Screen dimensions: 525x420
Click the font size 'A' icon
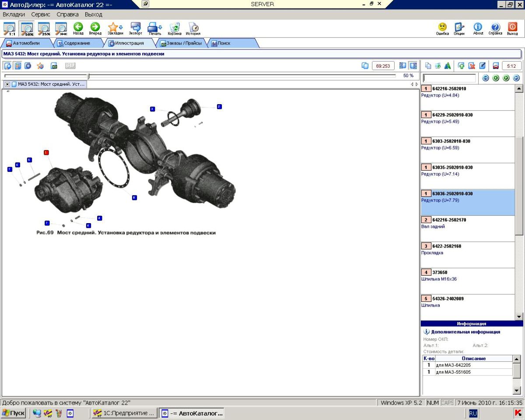click(x=447, y=66)
